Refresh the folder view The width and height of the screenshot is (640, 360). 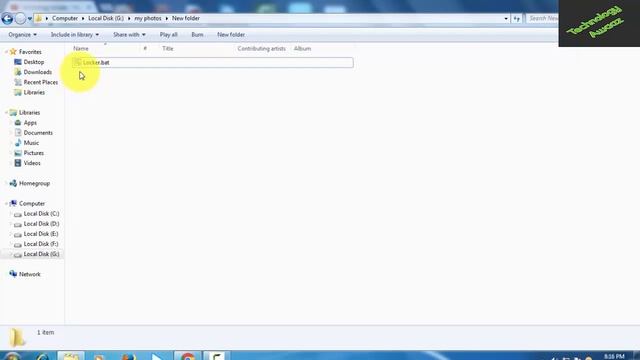(x=517, y=18)
